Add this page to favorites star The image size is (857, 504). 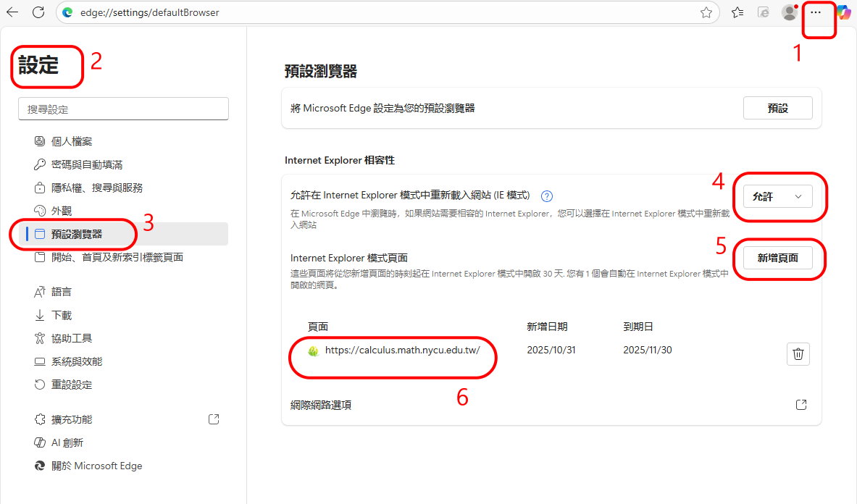pos(706,12)
